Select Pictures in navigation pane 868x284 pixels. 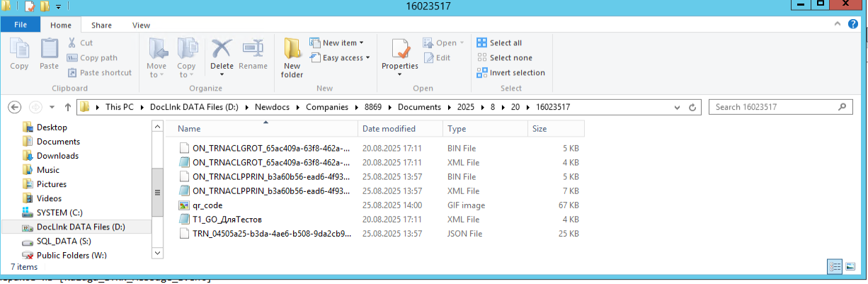(52, 184)
